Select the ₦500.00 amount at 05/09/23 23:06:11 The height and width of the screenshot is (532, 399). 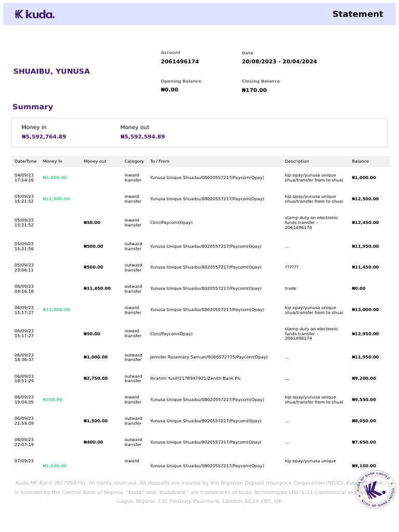click(x=94, y=267)
